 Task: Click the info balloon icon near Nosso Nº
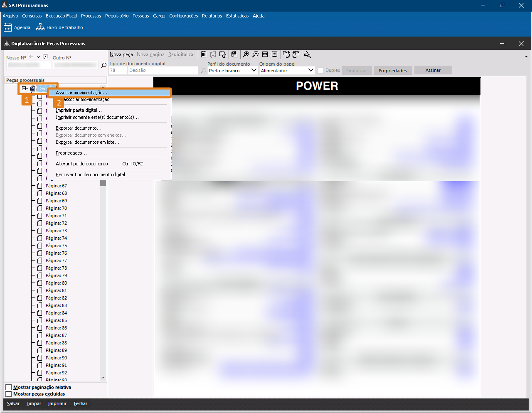[x=46, y=57]
